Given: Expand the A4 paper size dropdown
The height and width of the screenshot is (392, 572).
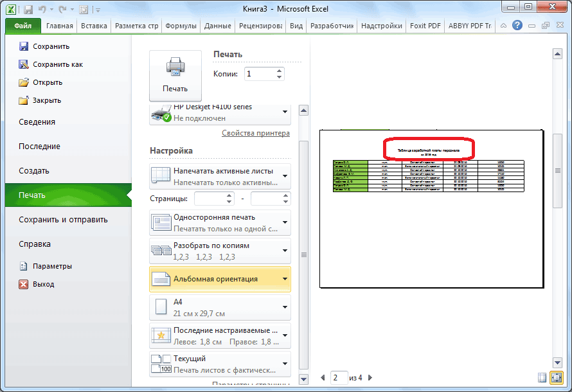Looking at the screenshot, I should [x=285, y=307].
